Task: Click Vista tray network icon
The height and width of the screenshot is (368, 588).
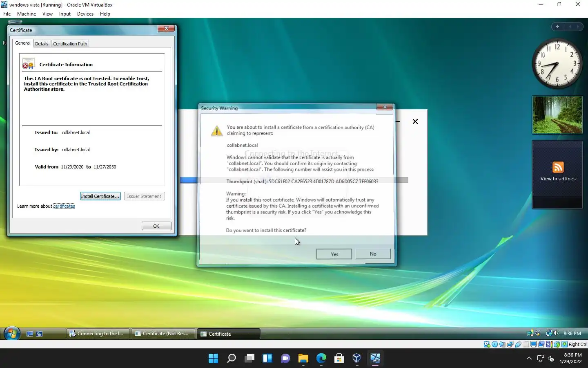Action: tap(549, 333)
